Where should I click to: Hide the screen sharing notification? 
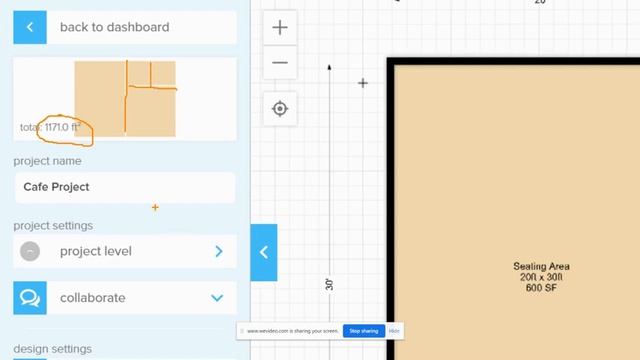[x=394, y=331]
